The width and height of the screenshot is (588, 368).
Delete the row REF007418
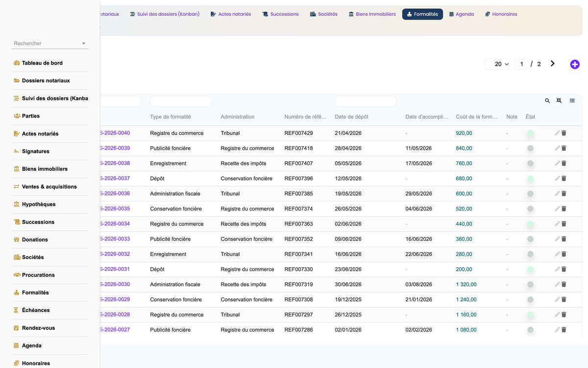564,148
